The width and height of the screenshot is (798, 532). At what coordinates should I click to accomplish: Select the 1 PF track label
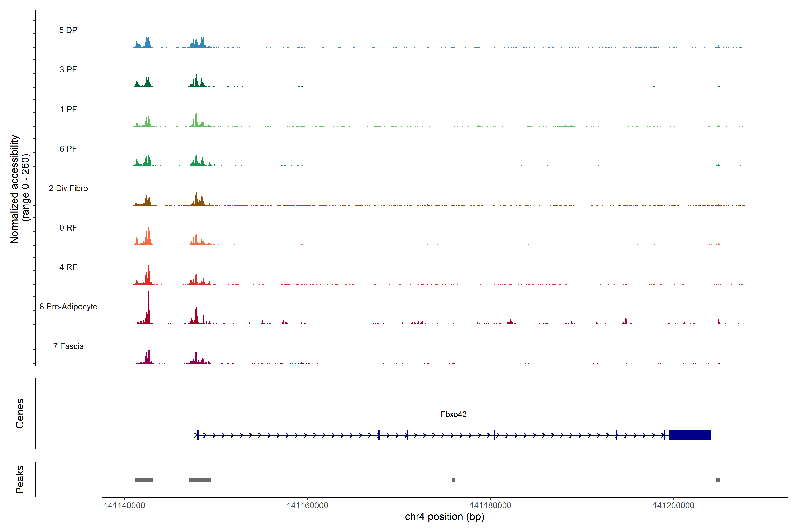click(x=68, y=109)
